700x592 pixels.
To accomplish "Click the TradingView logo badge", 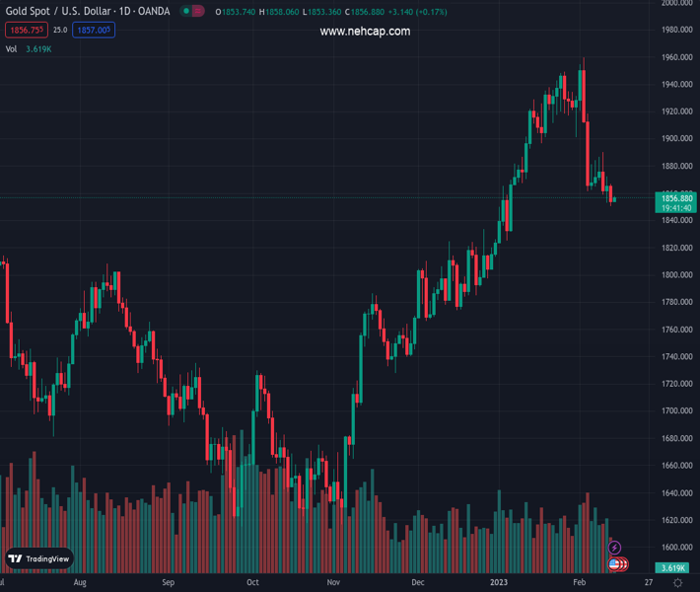I will pyautogui.click(x=39, y=558).
